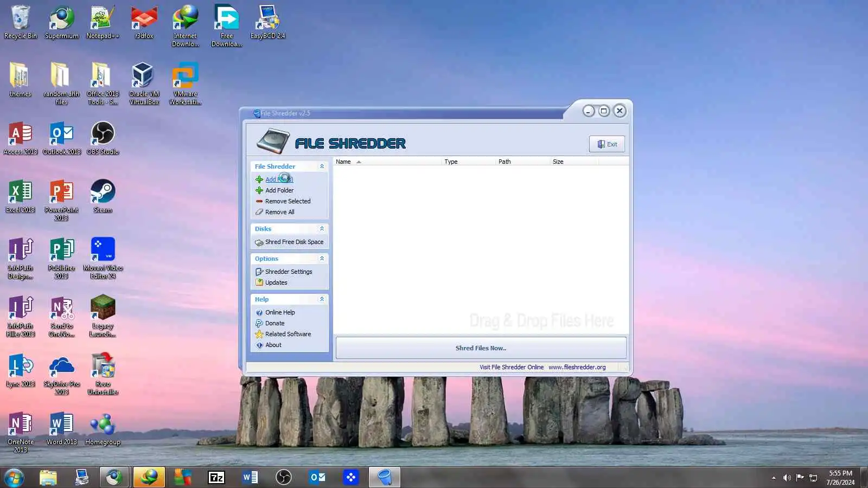Select Remove Selected in the sidebar

point(288,201)
